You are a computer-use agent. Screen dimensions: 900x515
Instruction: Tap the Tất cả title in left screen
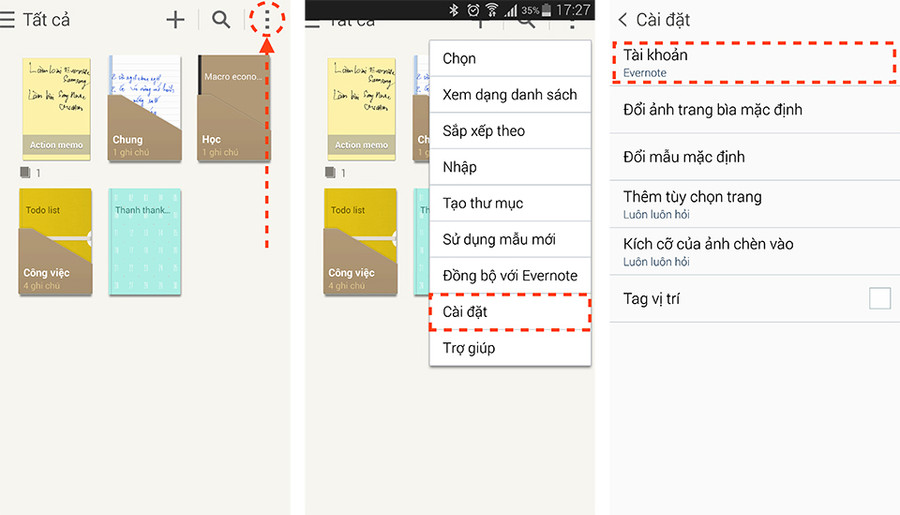(x=46, y=20)
